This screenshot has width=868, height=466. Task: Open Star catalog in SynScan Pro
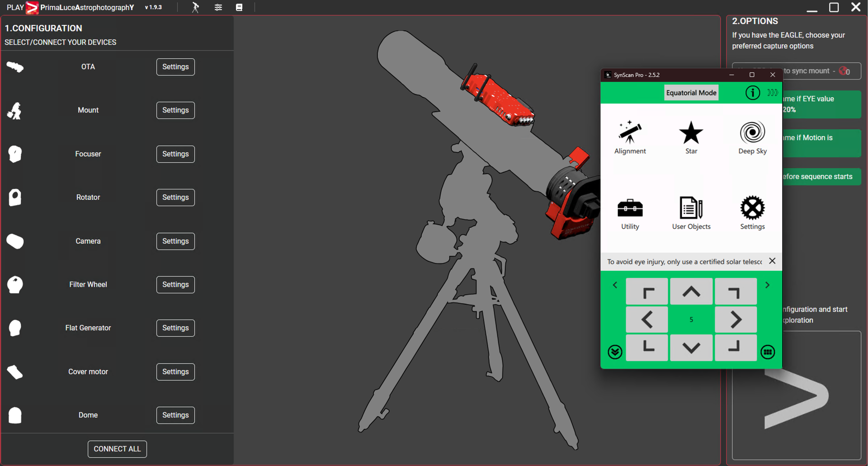point(691,137)
